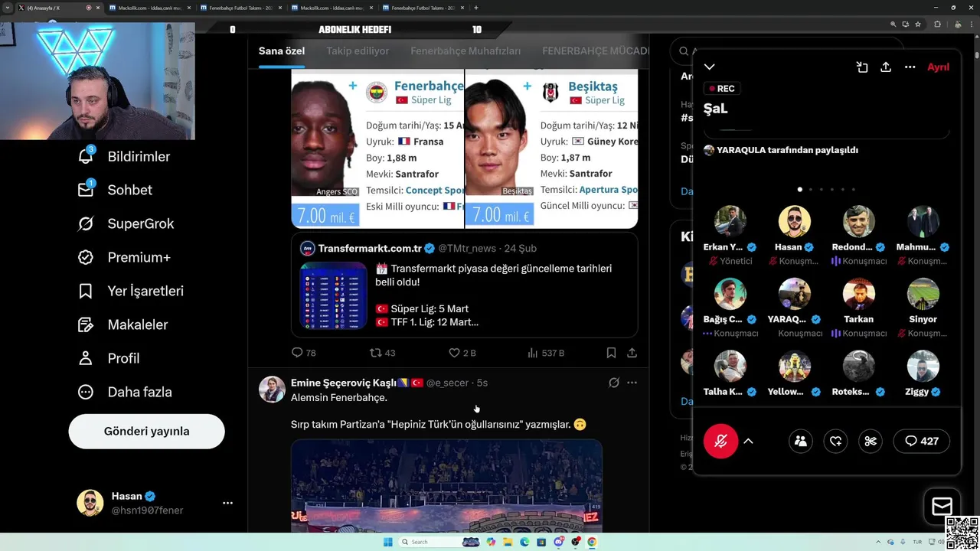Click the Gönderi yayınla post button
The height and width of the screenshot is (551, 980).
[146, 431]
